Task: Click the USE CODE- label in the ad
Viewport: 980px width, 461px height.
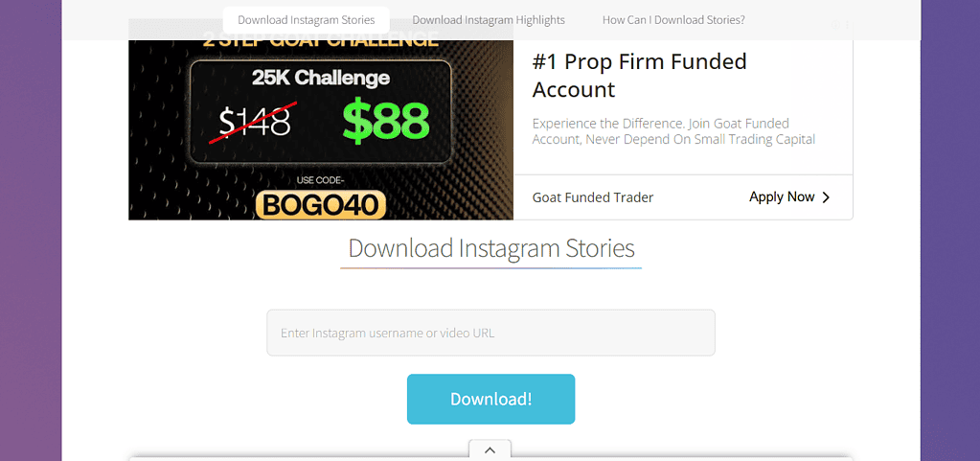Action: point(320,181)
